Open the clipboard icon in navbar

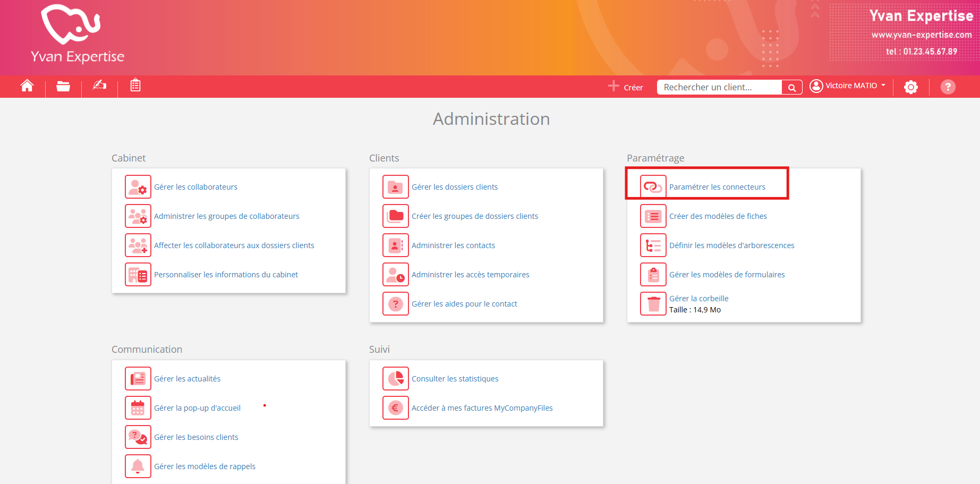pyautogui.click(x=135, y=85)
